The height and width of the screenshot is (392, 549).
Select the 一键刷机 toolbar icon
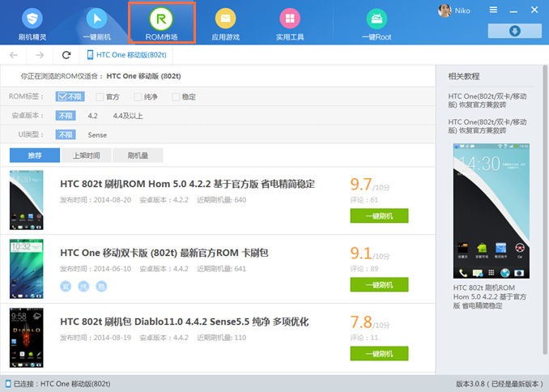pyautogui.click(x=96, y=24)
